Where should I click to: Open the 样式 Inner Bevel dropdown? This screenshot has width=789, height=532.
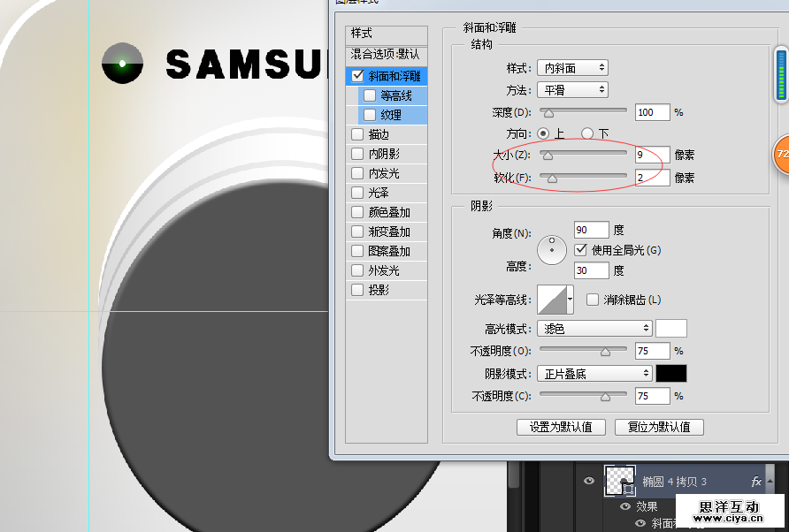tap(572, 68)
